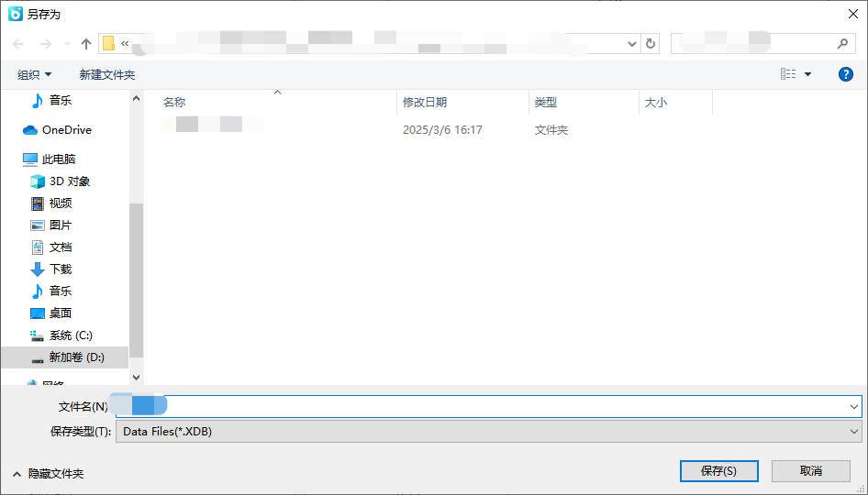Click the 文件夹 type cell
868x495 pixels.
click(551, 130)
